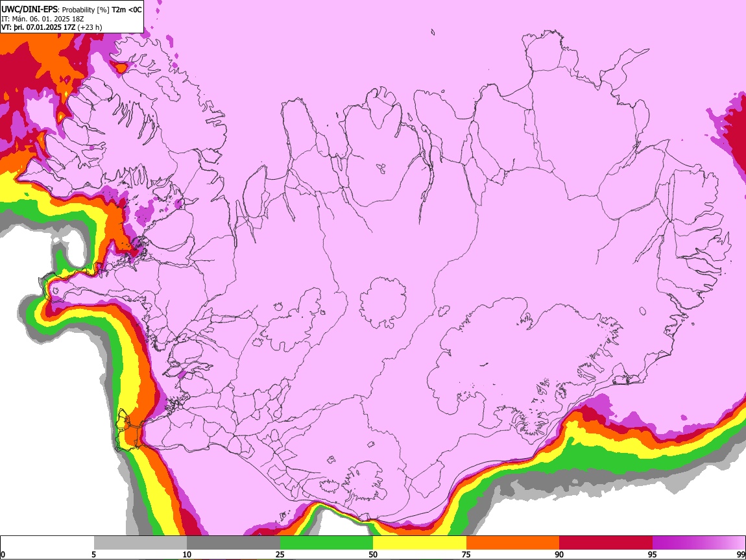This screenshot has height=560, width=746.
Task: Click the '10' legend label
Action: (187, 555)
